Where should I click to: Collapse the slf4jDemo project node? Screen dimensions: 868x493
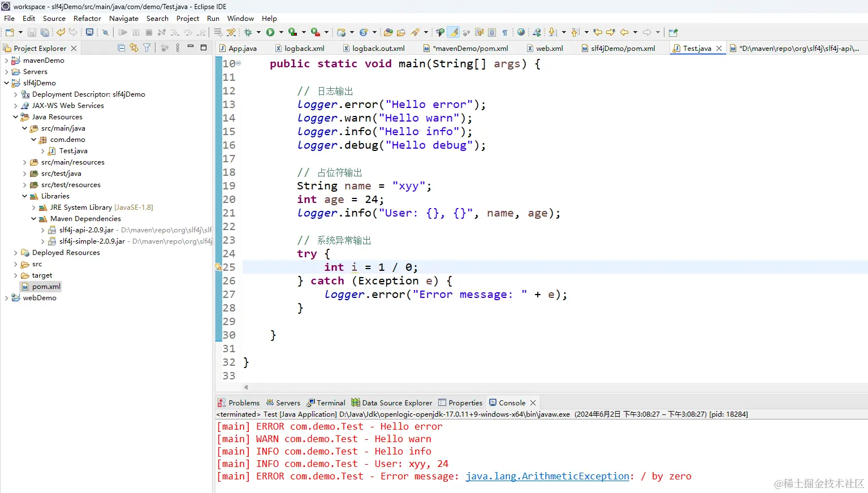click(6, 83)
